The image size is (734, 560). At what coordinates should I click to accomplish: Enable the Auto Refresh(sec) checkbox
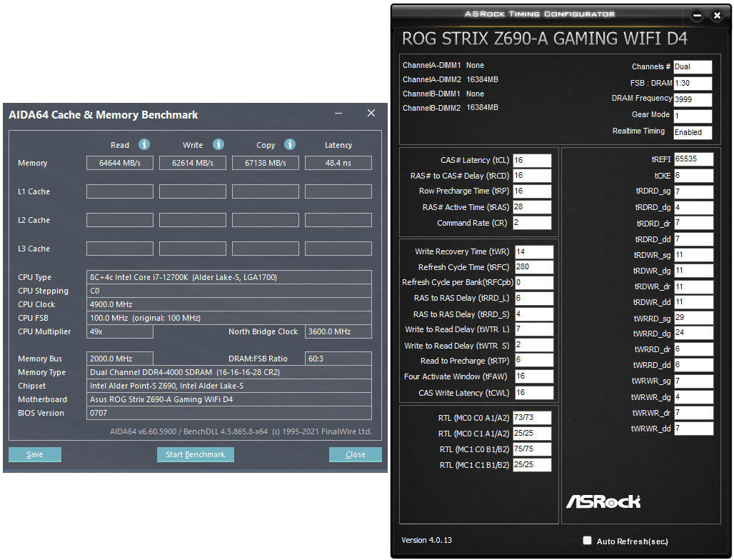(x=587, y=540)
